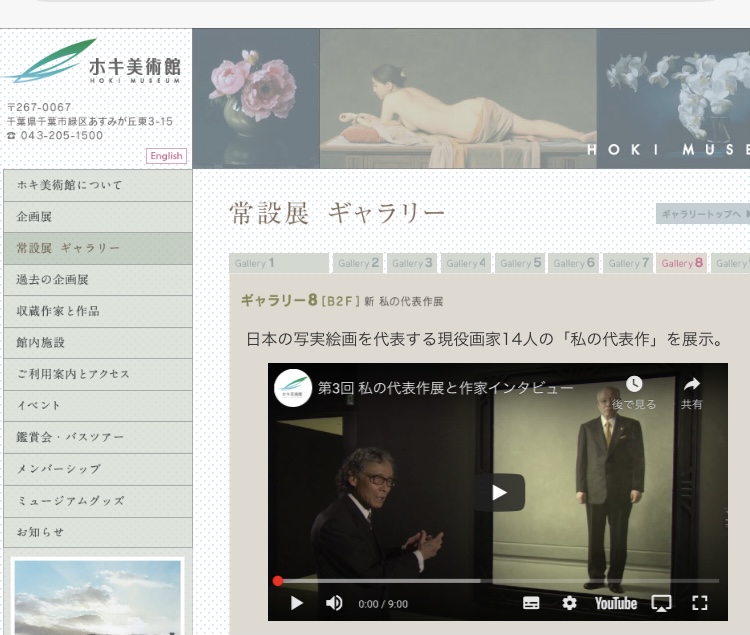The image size is (750, 635).
Task: Open video on YouTube via logo
Action: pyautogui.click(x=616, y=603)
